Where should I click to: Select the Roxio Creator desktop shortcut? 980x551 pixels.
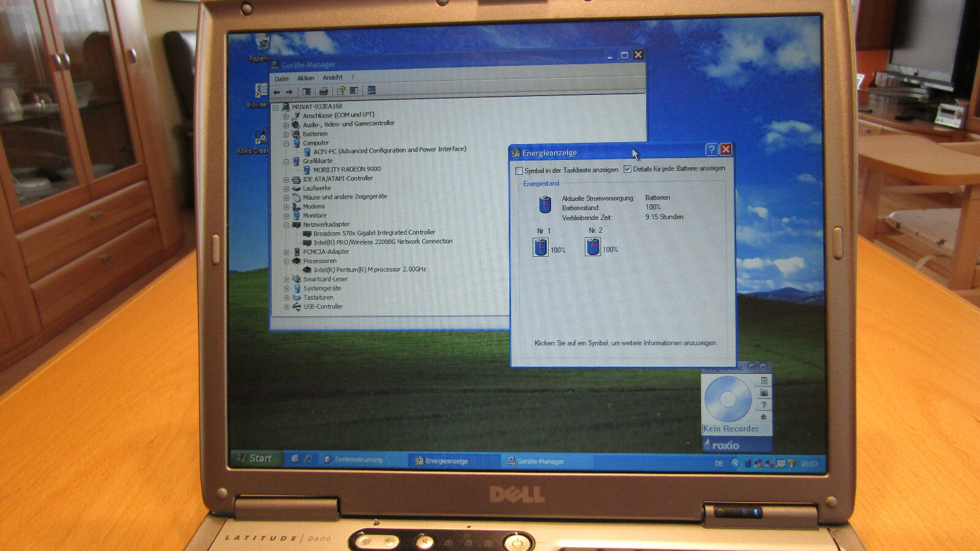coord(257,142)
